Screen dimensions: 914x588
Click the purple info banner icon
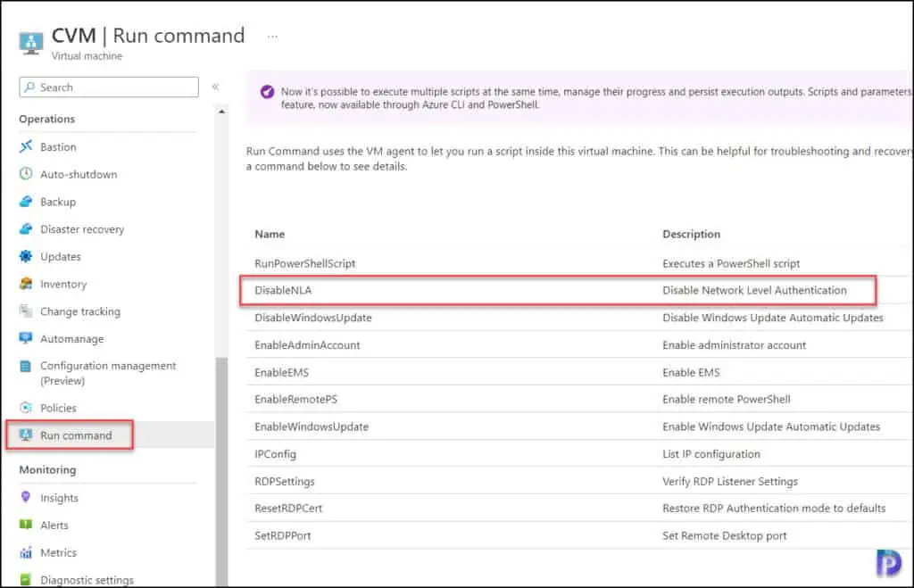click(267, 92)
